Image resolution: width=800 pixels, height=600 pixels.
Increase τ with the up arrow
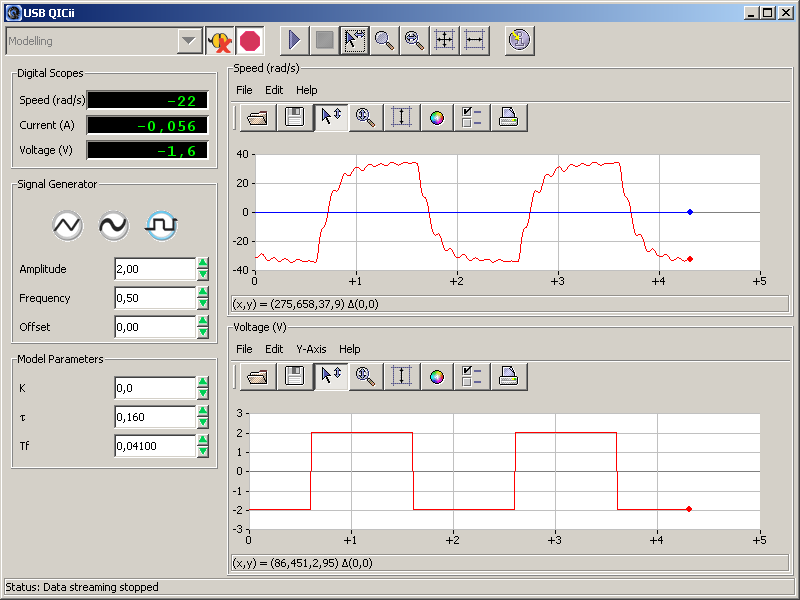(x=203, y=412)
